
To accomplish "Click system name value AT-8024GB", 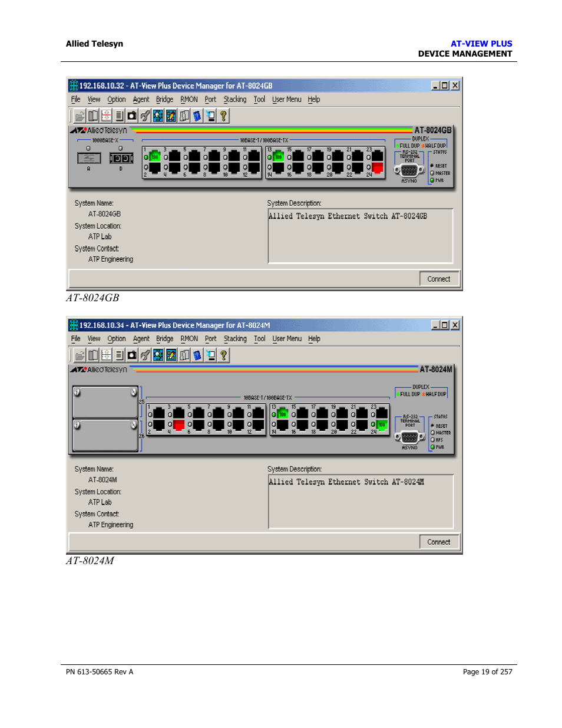I will pyautogui.click(x=104, y=214).
